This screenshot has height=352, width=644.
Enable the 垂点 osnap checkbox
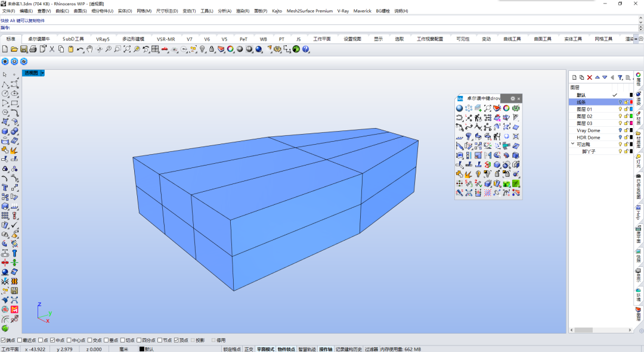pyautogui.click(x=106, y=340)
